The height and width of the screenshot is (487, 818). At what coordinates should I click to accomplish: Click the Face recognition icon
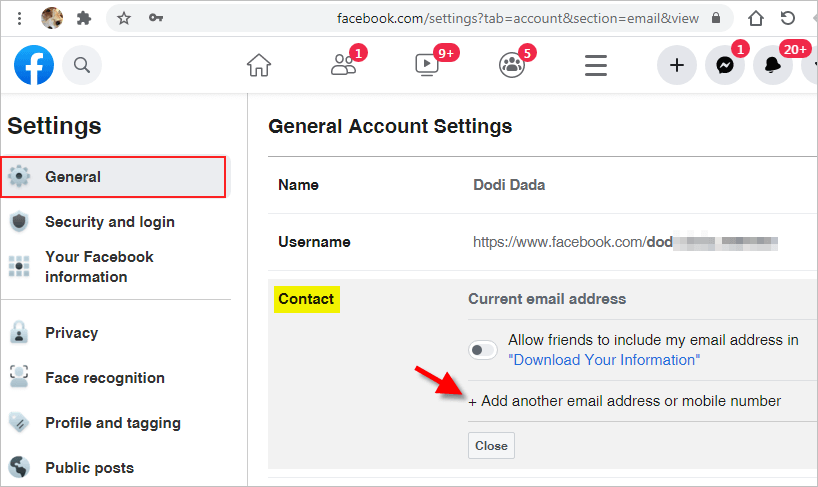coord(19,378)
